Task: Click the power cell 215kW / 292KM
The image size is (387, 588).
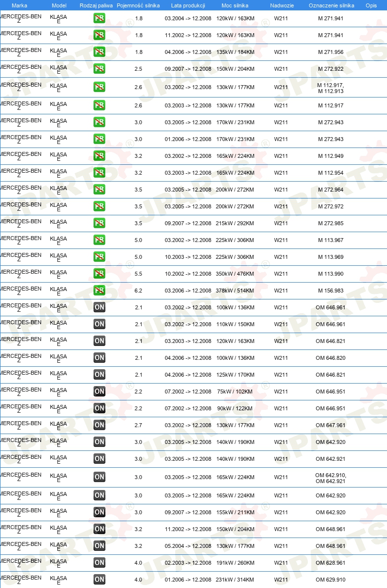Action: click(x=235, y=223)
